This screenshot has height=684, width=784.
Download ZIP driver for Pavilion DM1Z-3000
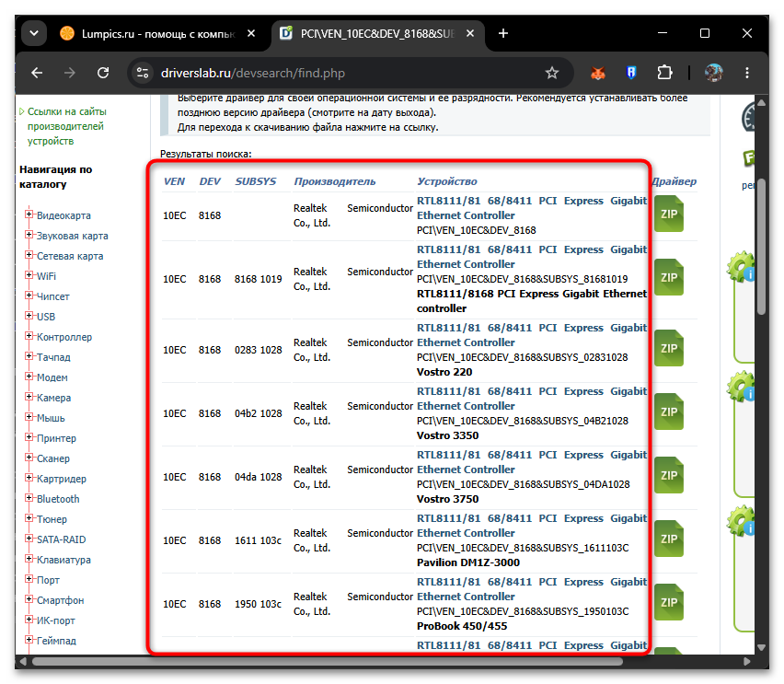tap(668, 539)
